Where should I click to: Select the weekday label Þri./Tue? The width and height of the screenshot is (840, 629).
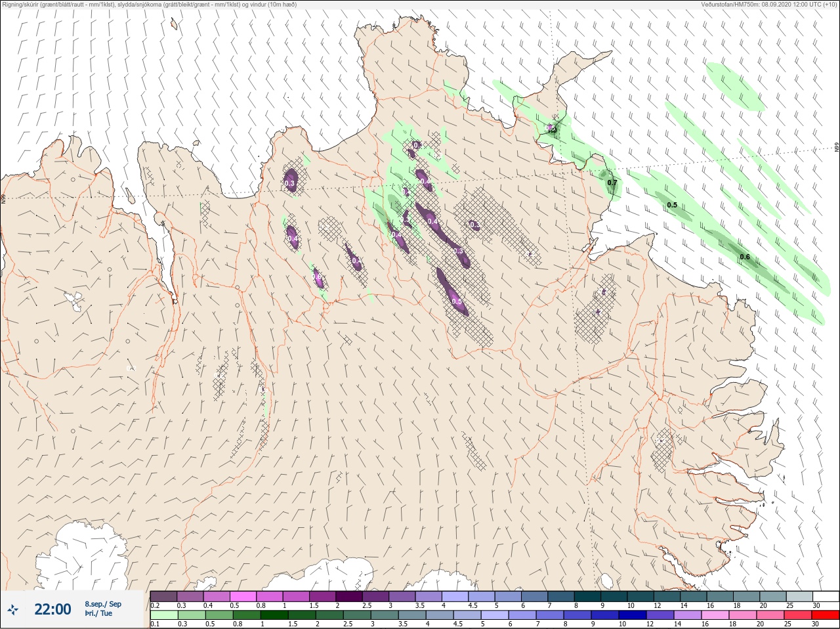[x=98, y=614]
